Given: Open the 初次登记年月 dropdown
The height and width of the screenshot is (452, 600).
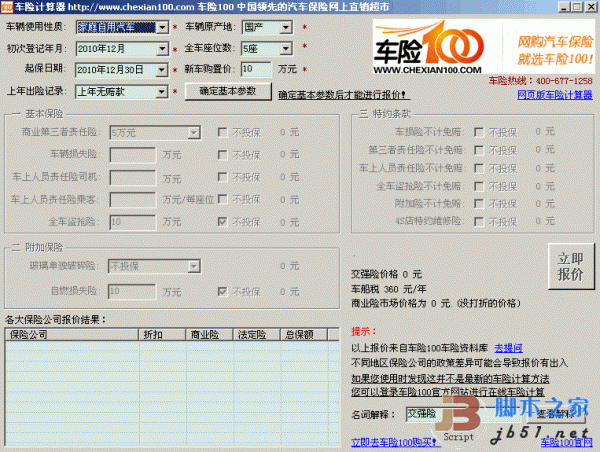Looking at the screenshot, I should pos(163,49).
